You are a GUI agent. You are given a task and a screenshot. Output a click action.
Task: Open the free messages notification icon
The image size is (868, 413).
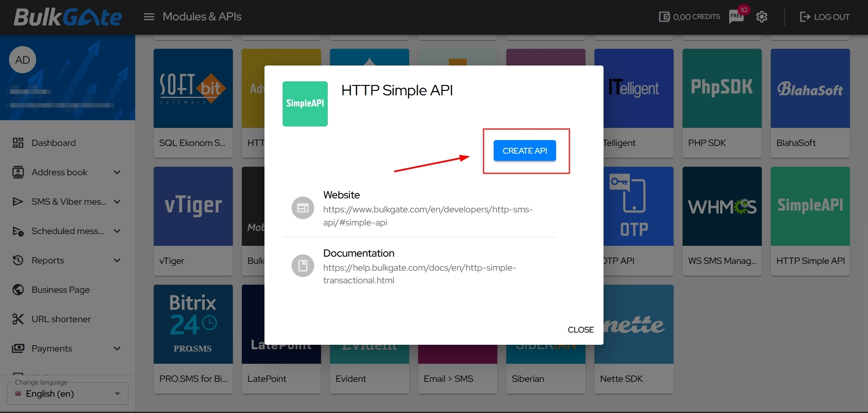[x=736, y=17]
